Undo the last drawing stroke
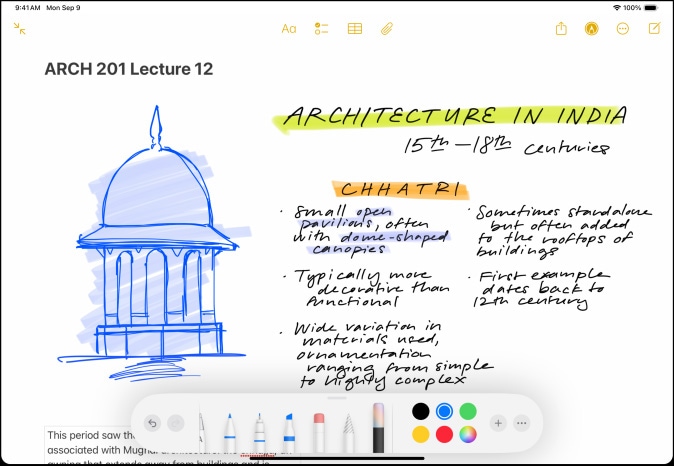Image resolution: width=674 pixels, height=466 pixels. tap(152, 423)
